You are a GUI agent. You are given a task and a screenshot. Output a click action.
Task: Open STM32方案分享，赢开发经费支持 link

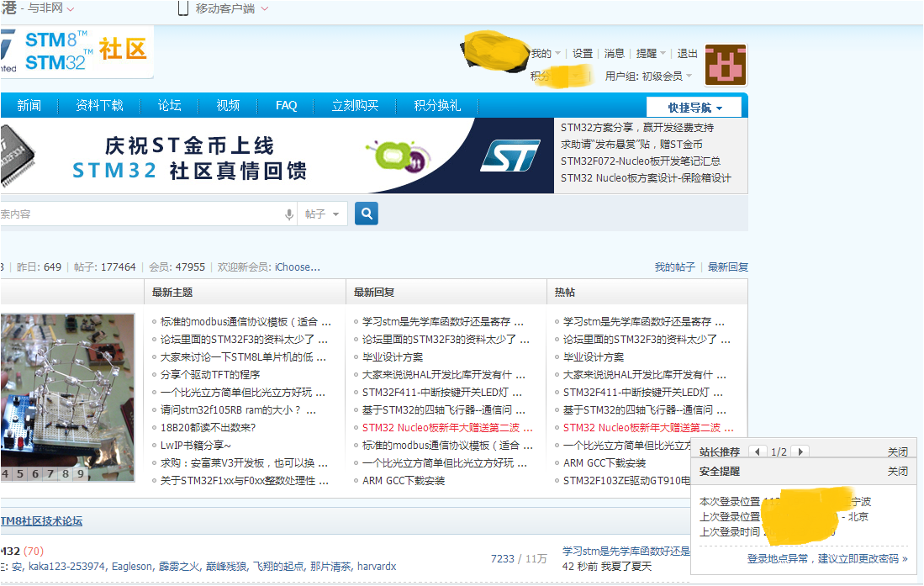(x=637, y=127)
